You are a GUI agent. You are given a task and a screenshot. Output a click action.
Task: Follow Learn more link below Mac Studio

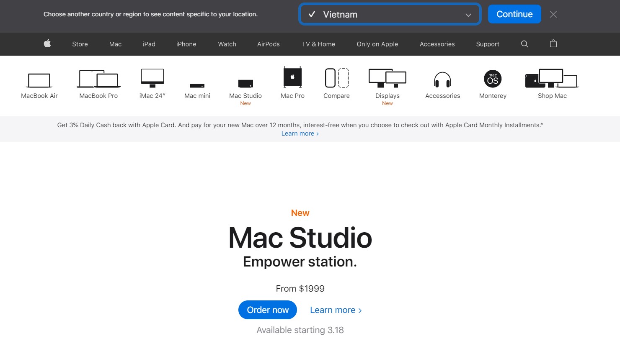click(x=336, y=310)
